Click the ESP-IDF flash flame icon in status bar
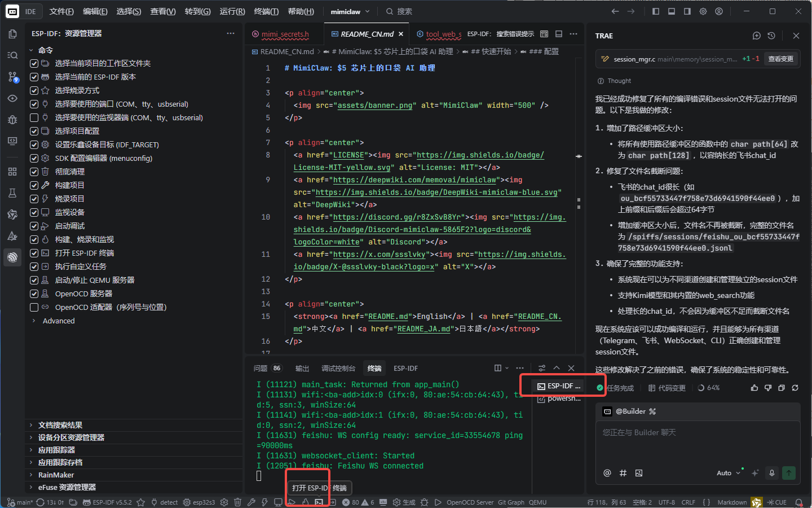The image size is (812, 508). (305, 502)
